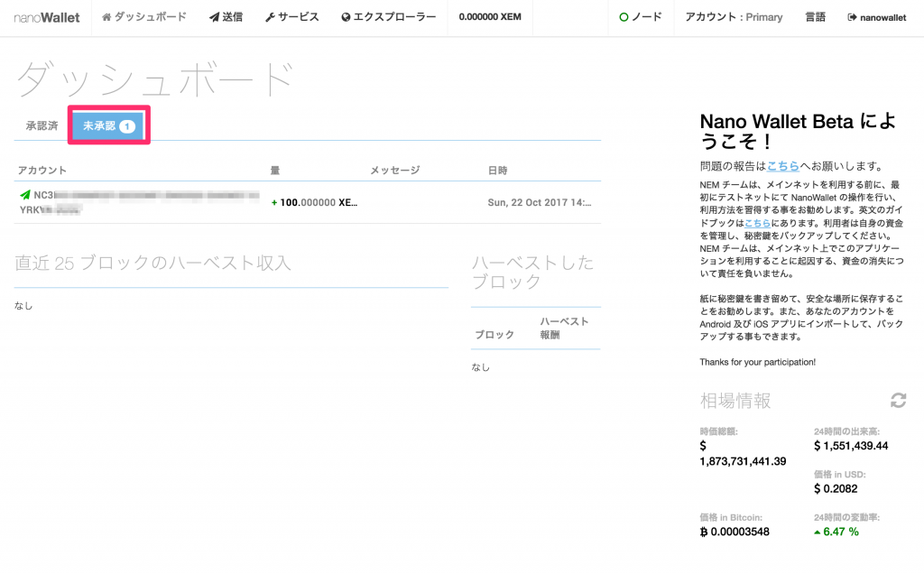This screenshot has width=924, height=574.
Task: Click the アカウント column header
Action: (x=42, y=171)
